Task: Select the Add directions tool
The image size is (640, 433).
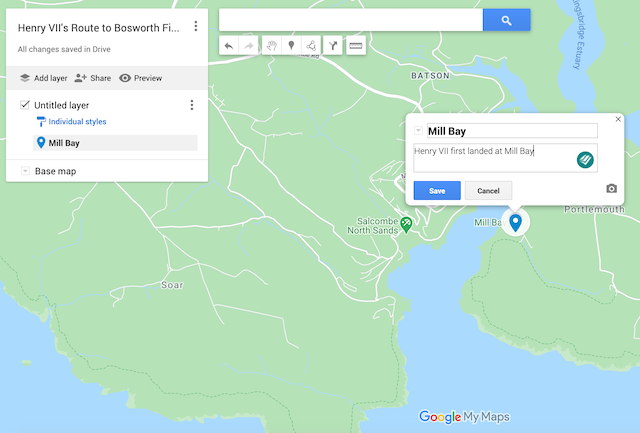Action: click(x=333, y=45)
